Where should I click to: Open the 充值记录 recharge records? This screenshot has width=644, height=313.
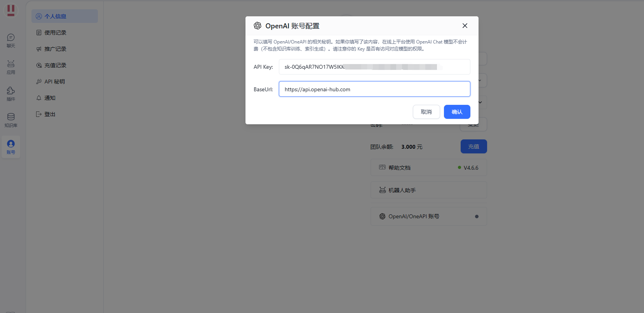click(x=64, y=65)
